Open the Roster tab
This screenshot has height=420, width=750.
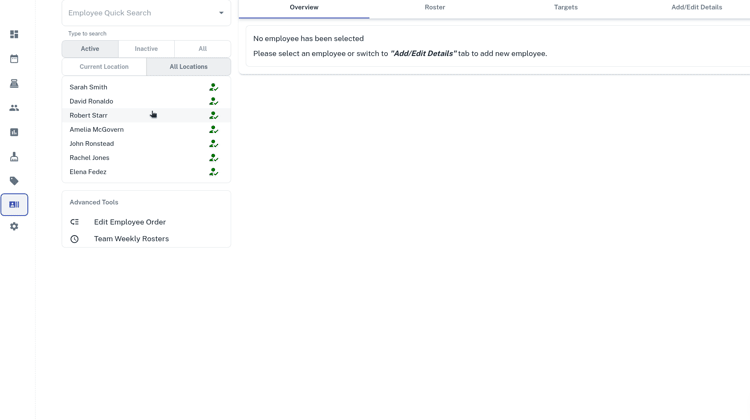click(434, 8)
